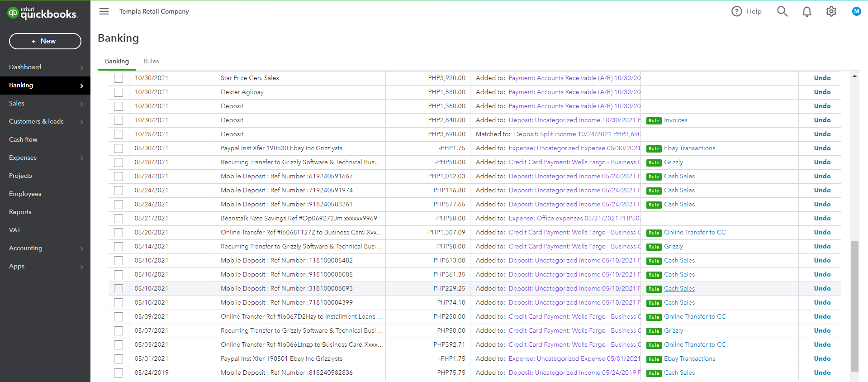868x382 pixels.
Task: Undo the Star Prize Gen. Sales transaction
Action: coord(822,78)
